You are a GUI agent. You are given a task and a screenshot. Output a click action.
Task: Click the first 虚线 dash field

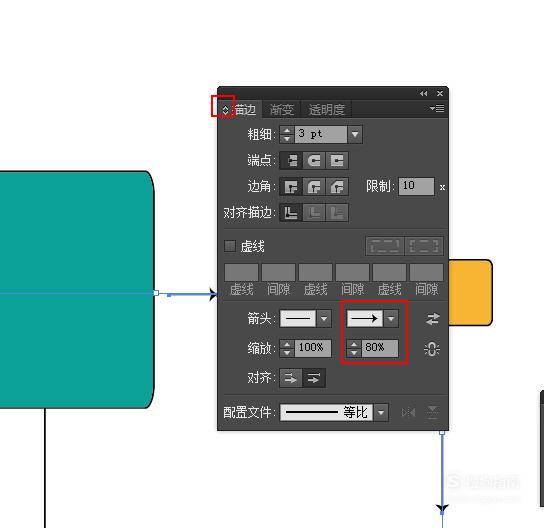tap(241, 272)
